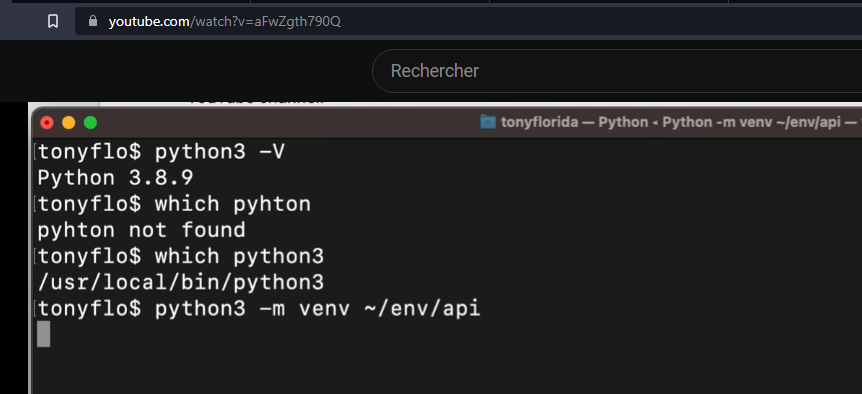Focus the Rechercher search box

[617, 71]
